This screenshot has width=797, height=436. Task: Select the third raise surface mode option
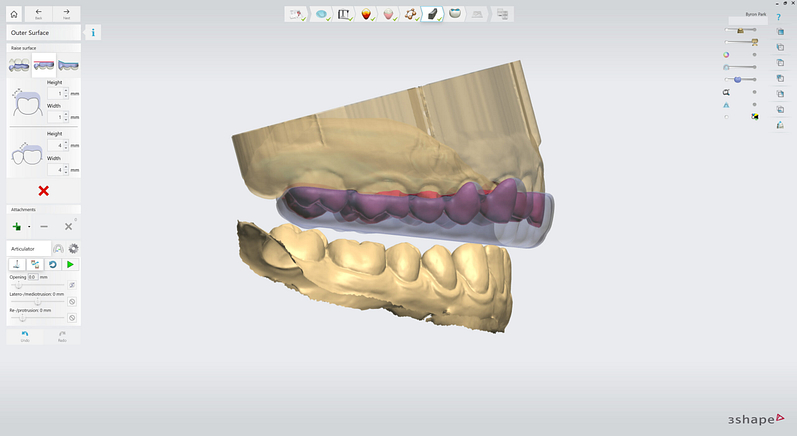click(x=68, y=65)
